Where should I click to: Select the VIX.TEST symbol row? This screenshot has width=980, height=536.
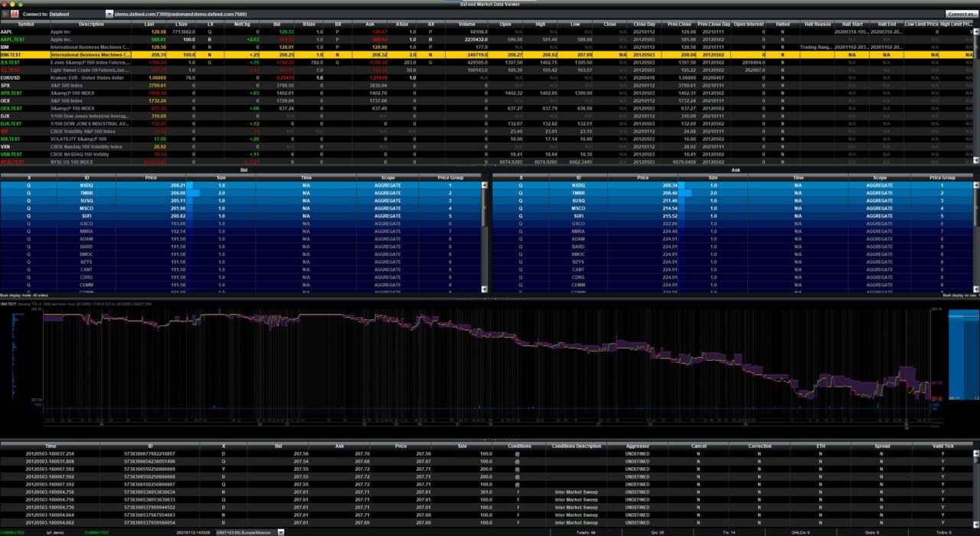(x=486, y=139)
